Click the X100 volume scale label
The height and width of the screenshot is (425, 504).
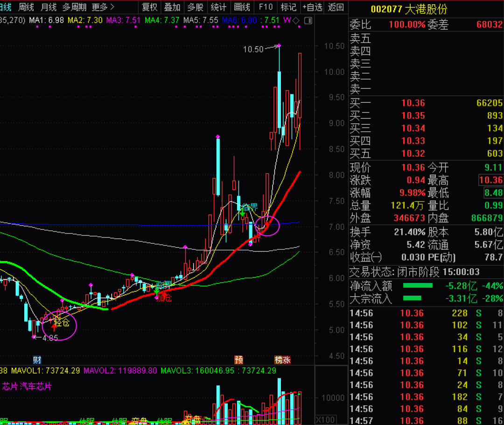(x=325, y=419)
